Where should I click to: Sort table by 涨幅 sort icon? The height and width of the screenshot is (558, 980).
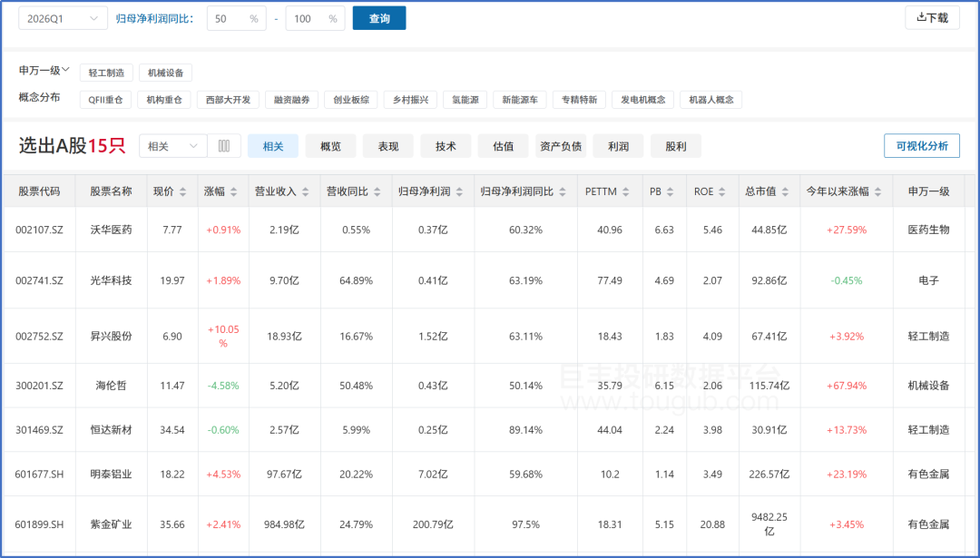(233, 191)
